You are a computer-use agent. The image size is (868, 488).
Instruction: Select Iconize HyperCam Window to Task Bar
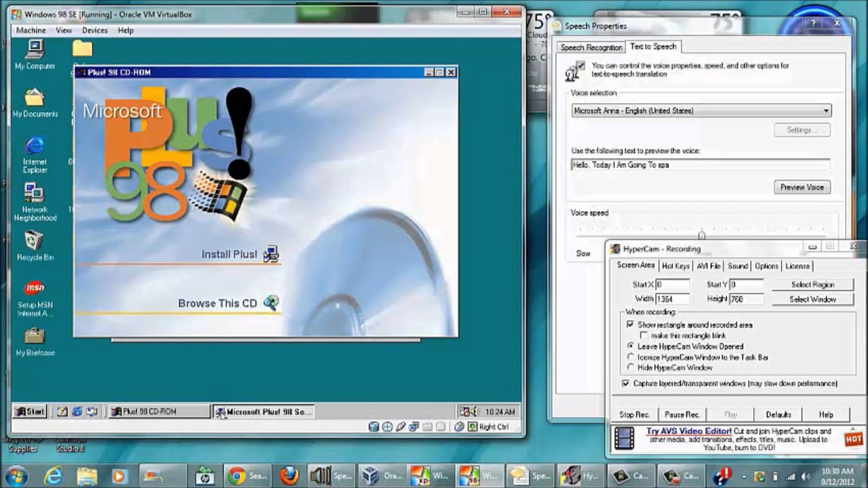pyautogui.click(x=631, y=357)
